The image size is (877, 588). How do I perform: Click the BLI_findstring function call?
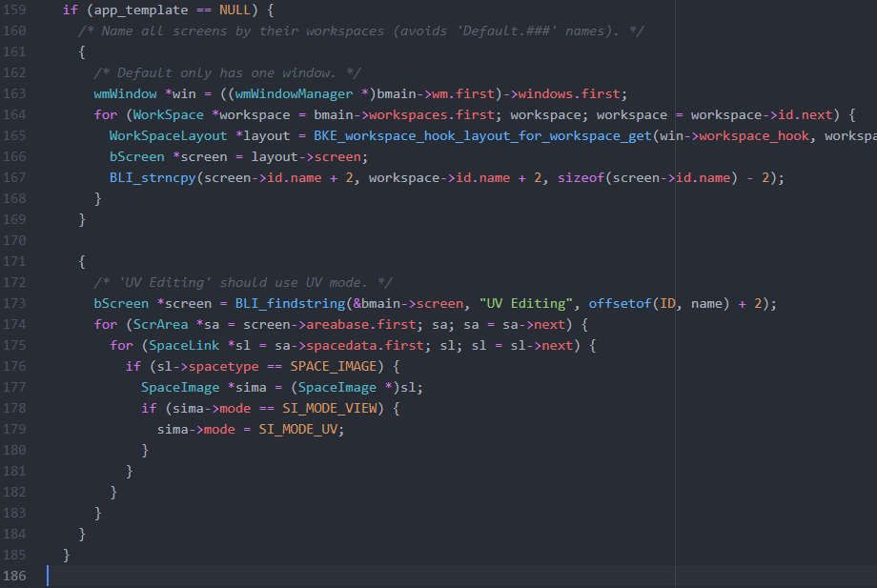(x=291, y=303)
